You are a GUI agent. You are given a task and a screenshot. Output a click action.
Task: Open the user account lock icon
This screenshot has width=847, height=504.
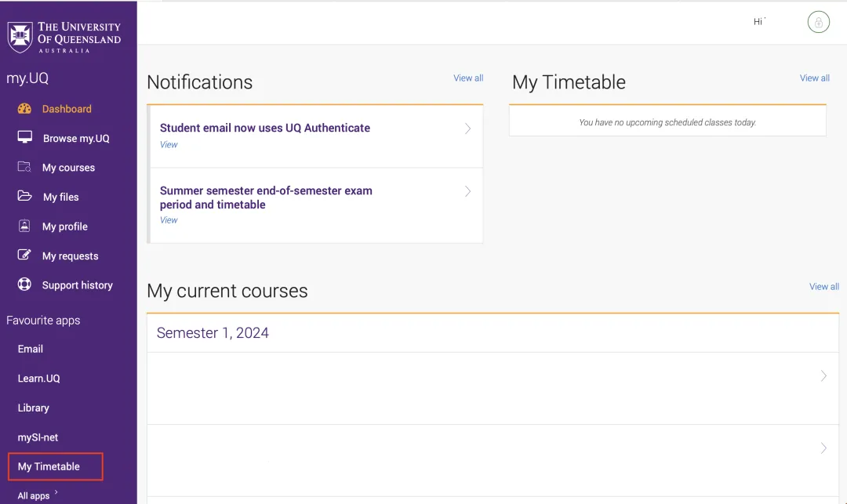click(x=818, y=22)
